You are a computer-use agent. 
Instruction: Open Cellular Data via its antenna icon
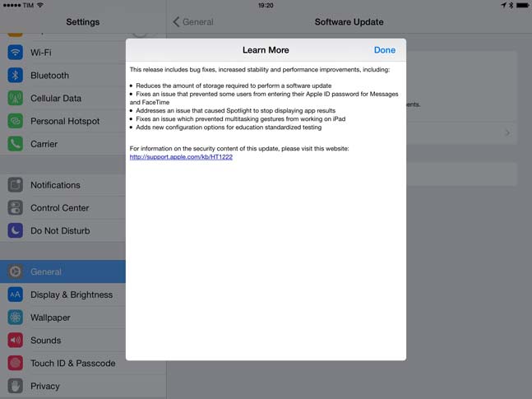point(15,98)
